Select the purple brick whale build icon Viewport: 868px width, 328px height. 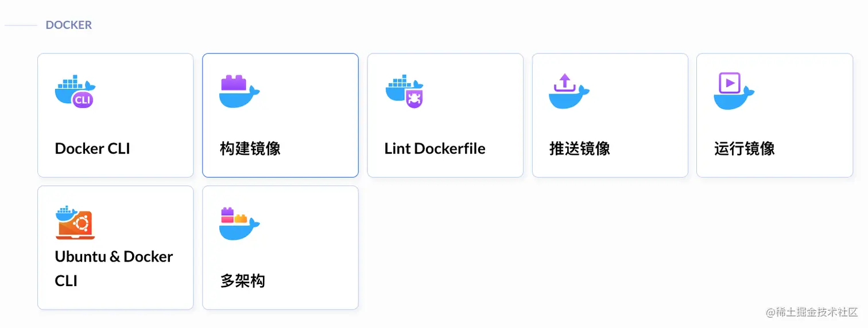click(239, 91)
